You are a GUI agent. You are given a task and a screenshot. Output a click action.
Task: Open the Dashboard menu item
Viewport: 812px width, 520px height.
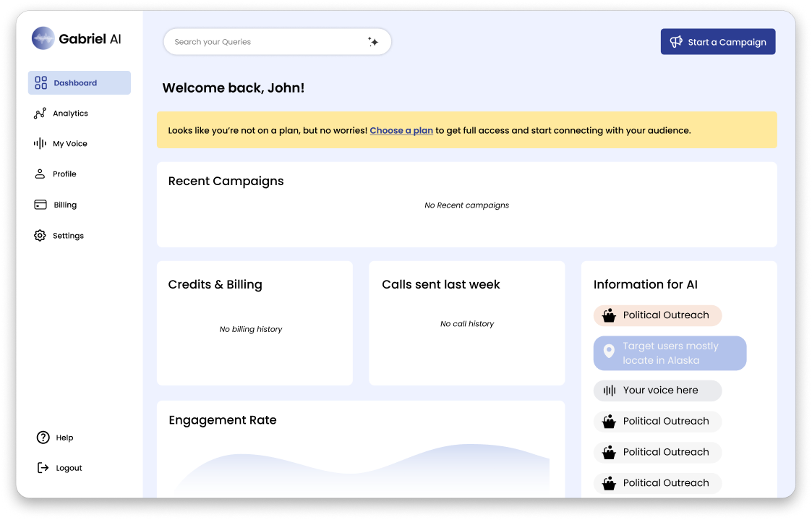[80, 83]
